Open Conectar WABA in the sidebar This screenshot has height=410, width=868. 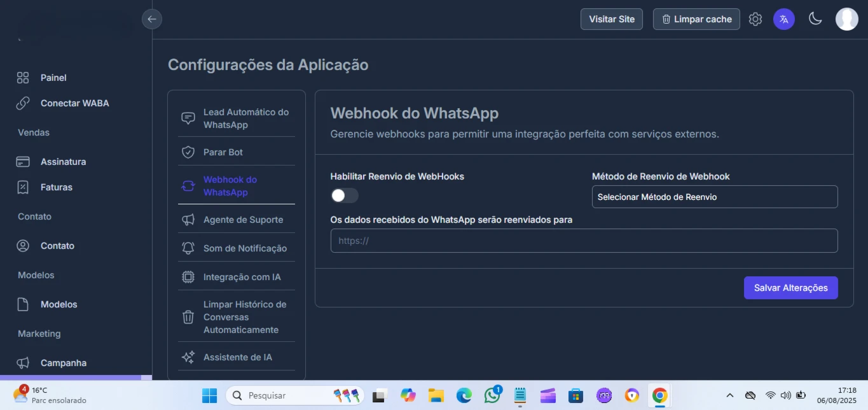(x=75, y=103)
